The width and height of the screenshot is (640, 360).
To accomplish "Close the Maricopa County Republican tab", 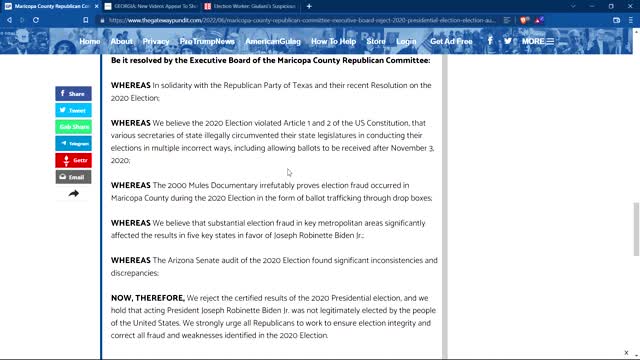I will point(97,6).
